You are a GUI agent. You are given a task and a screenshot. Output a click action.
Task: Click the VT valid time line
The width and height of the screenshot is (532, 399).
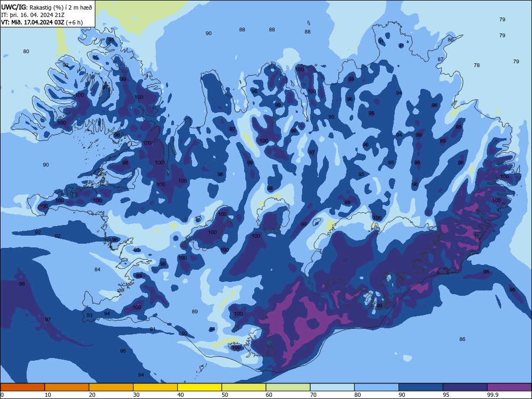click(x=41, y=23)
